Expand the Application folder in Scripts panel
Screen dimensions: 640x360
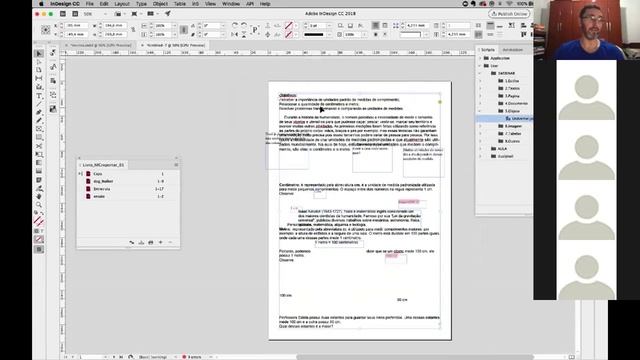click(480, 58)
